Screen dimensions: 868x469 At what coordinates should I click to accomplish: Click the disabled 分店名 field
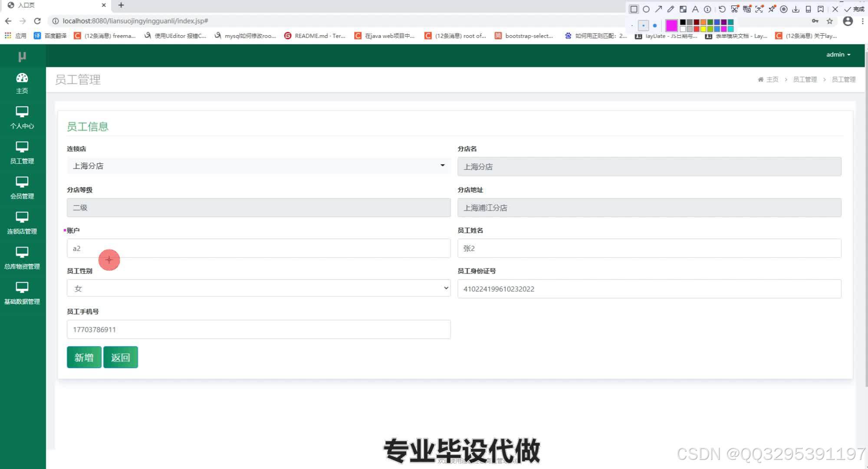(649, 167)
